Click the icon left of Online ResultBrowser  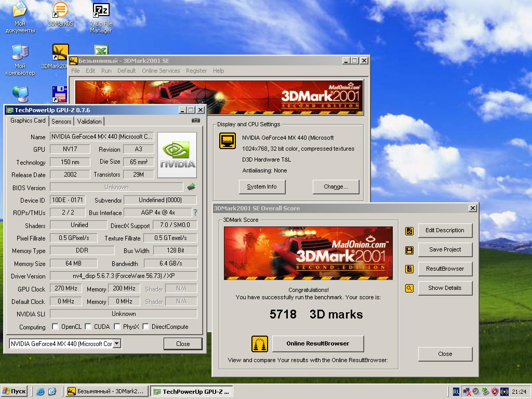[260, 344]
